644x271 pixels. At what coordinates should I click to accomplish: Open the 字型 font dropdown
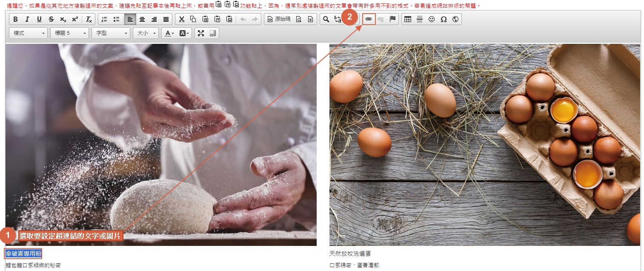[x=111, y=33]
